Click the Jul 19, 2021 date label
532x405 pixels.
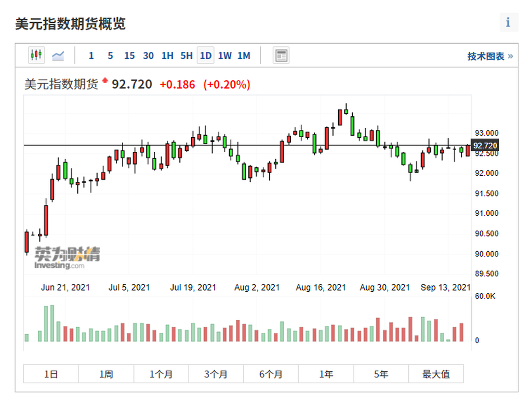[193, 288]
